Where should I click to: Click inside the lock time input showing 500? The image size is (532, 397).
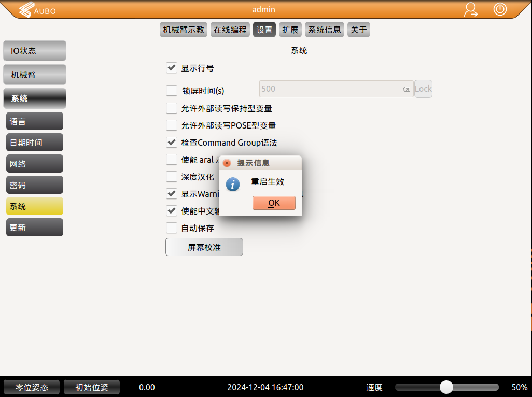332,89
